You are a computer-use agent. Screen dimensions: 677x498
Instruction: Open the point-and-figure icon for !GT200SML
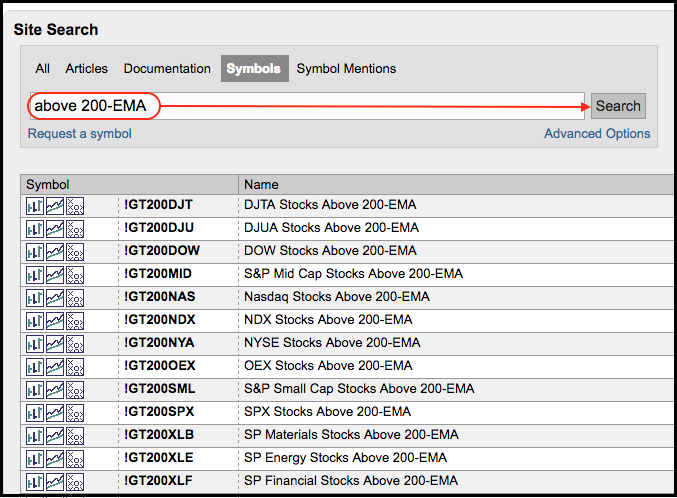[74, 389]
